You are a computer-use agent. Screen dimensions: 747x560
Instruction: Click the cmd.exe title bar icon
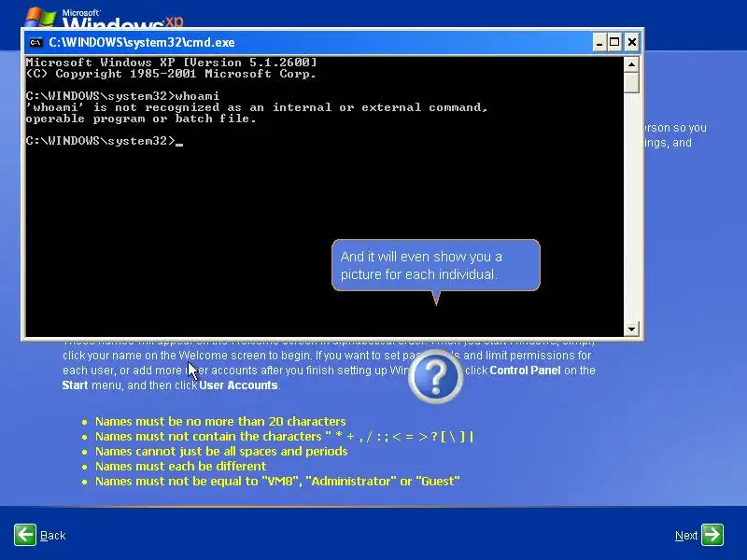coord(35,42)
